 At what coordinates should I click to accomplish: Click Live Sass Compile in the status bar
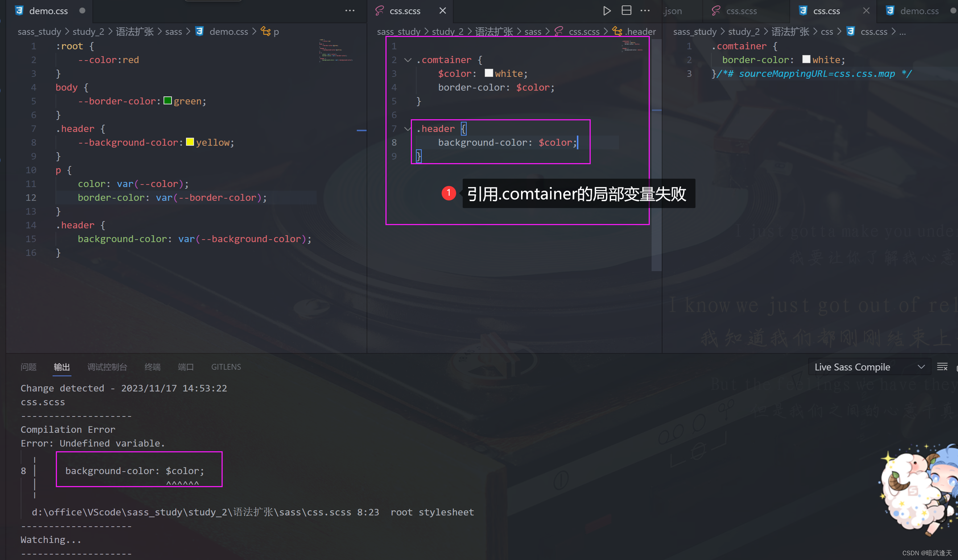(851, 366)
